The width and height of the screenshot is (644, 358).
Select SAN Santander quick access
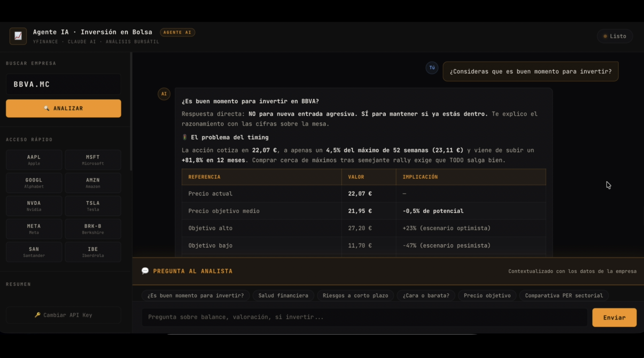[34, 252]
